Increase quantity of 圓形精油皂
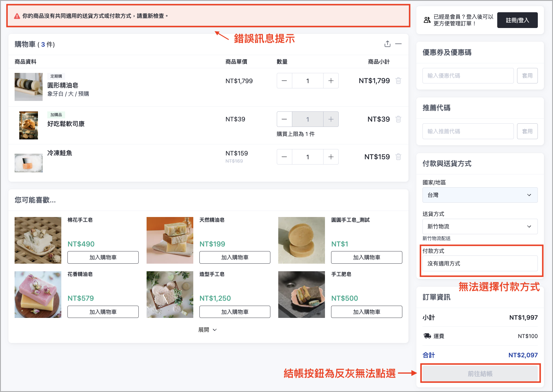The image size is (553, 392). pyautogui.click(x=331, y=81)
